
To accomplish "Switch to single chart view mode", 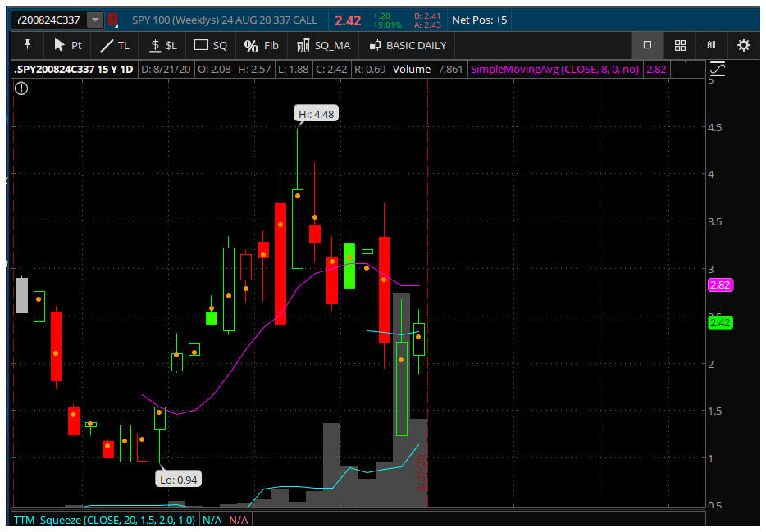I will (647, 45).
